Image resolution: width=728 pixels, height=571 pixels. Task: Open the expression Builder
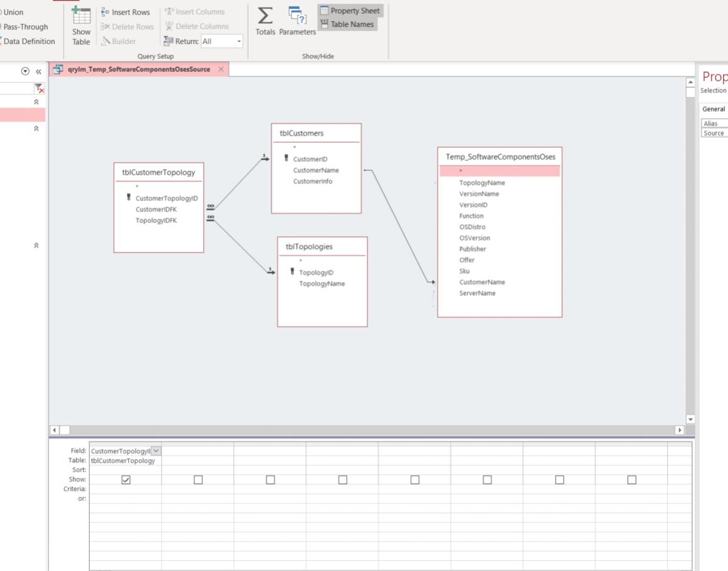119,41
